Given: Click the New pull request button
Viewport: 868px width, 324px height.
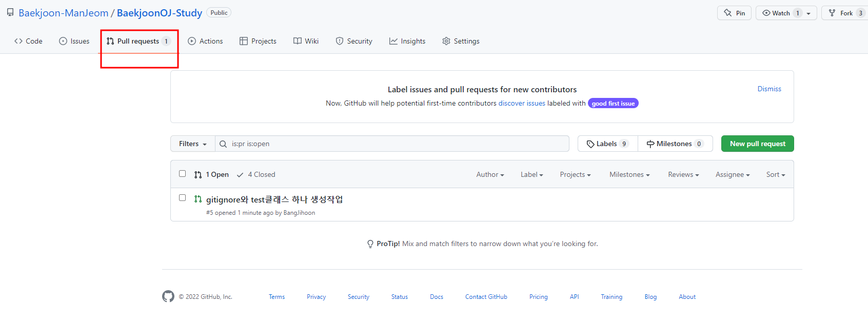Looking at the screenshot, I should [757, 144].
